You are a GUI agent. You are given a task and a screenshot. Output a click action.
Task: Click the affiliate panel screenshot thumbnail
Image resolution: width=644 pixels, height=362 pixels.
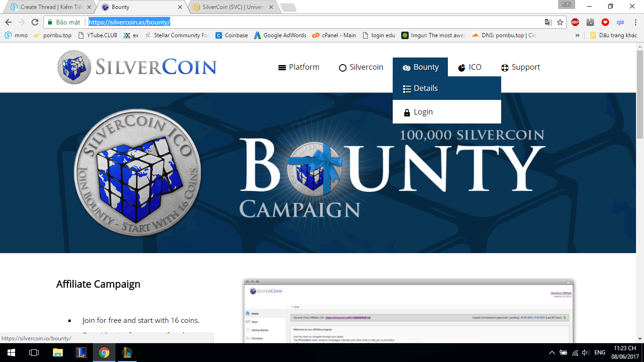[408, 311]
